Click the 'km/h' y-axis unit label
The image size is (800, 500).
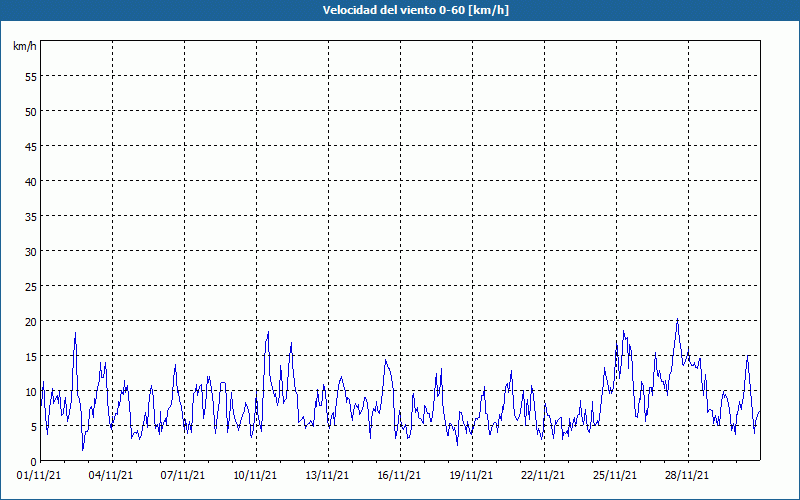coord(24,46)
